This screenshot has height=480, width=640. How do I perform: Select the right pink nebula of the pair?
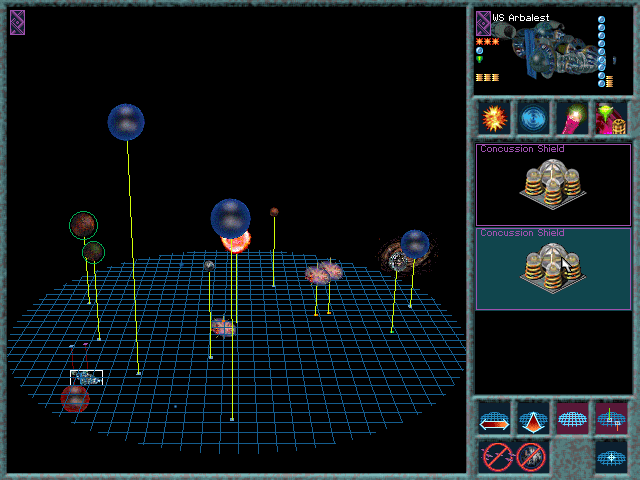pyautogui.click(x=331, y=270)
